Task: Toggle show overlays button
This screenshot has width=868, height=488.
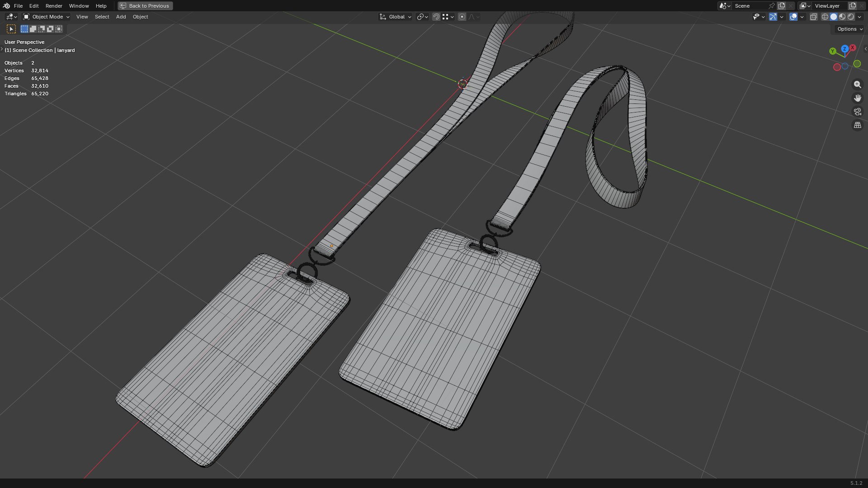Action: click(793, 17)
